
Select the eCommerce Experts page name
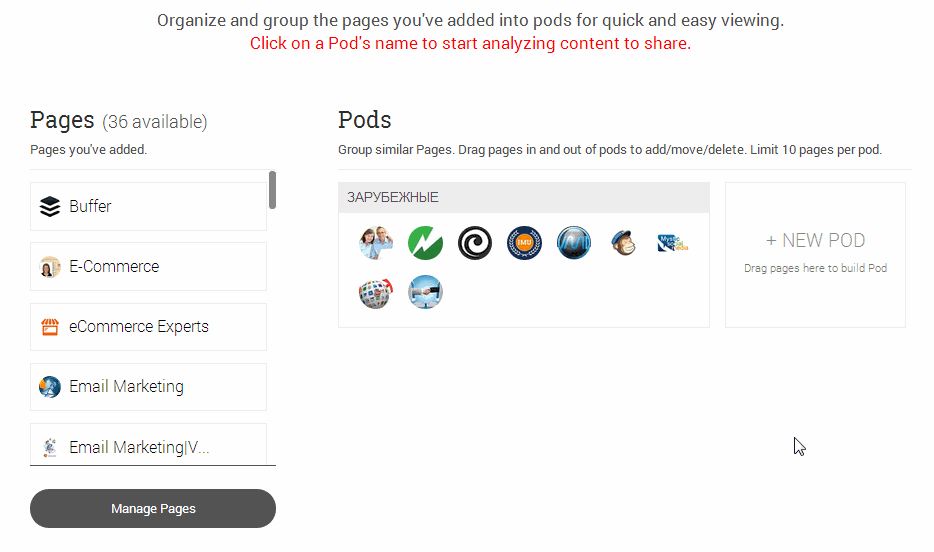pyautogui.click(x=139, y=327)
